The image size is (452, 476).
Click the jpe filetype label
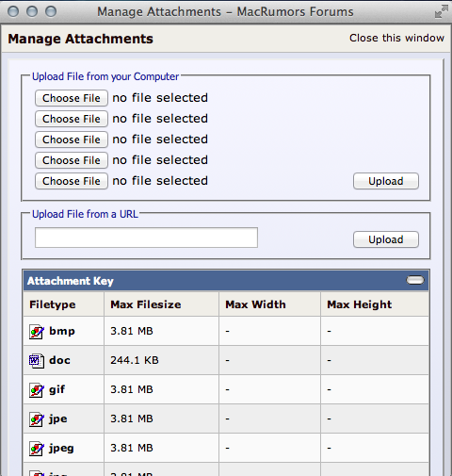pyautogui.click(x=57, y=419)
